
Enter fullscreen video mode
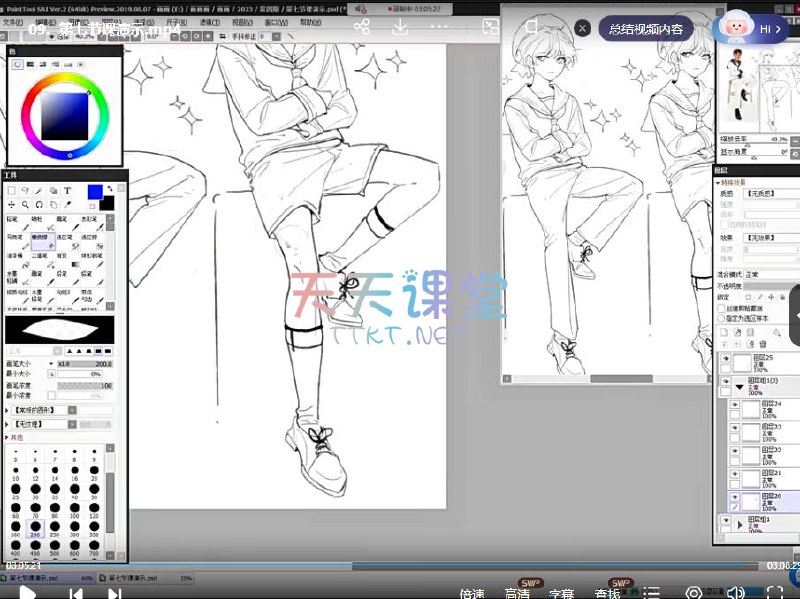tap(774, 593)
